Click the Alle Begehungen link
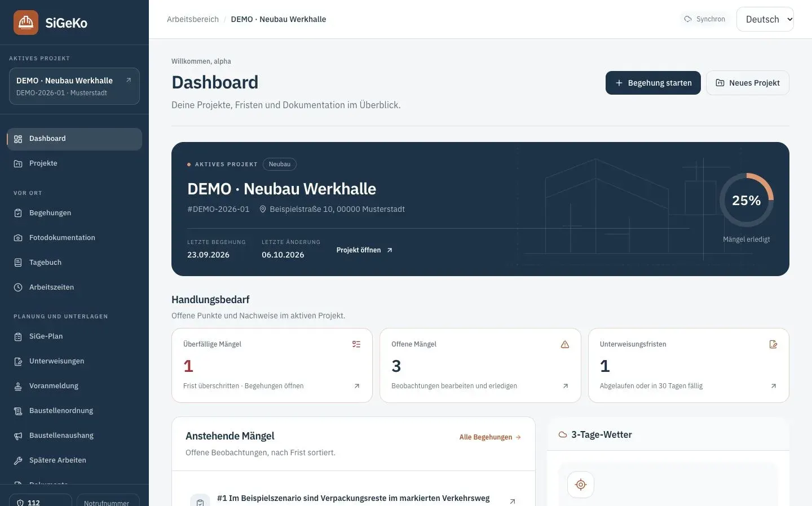 coord(490,437)
